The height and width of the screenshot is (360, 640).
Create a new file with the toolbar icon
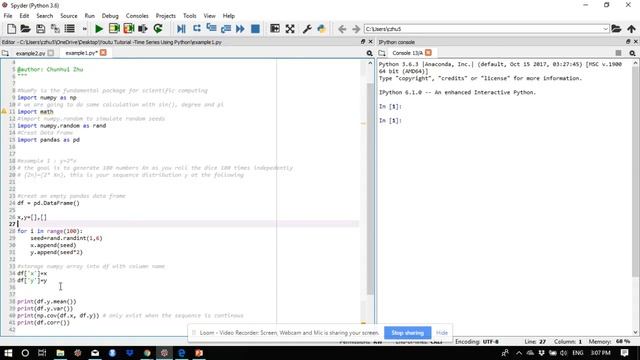(x=11, y=29)
